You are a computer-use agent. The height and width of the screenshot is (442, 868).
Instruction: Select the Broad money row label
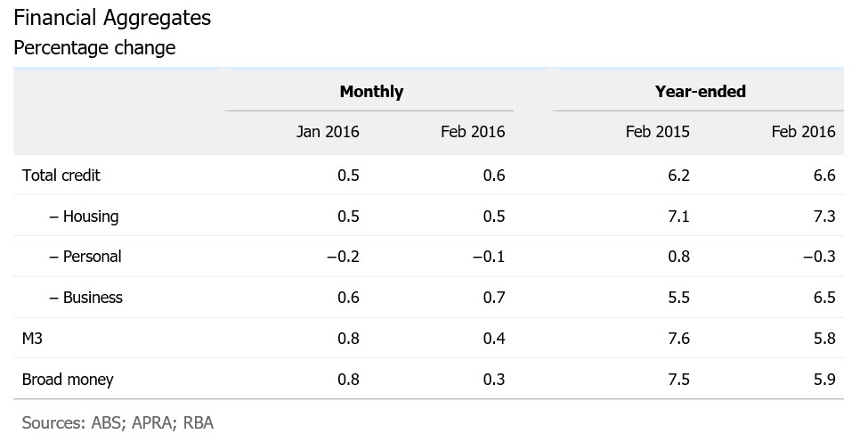click(68, 380)
